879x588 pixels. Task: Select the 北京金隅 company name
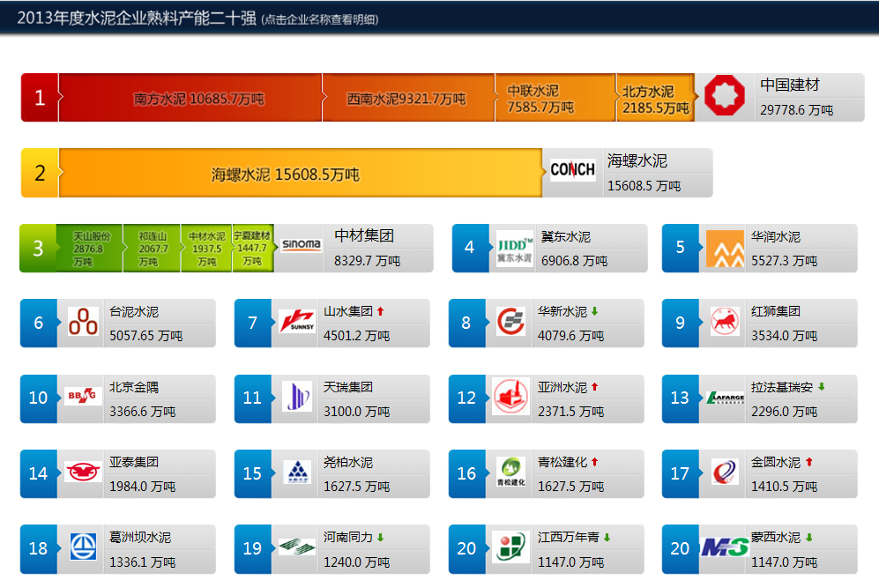click(134, 387)
